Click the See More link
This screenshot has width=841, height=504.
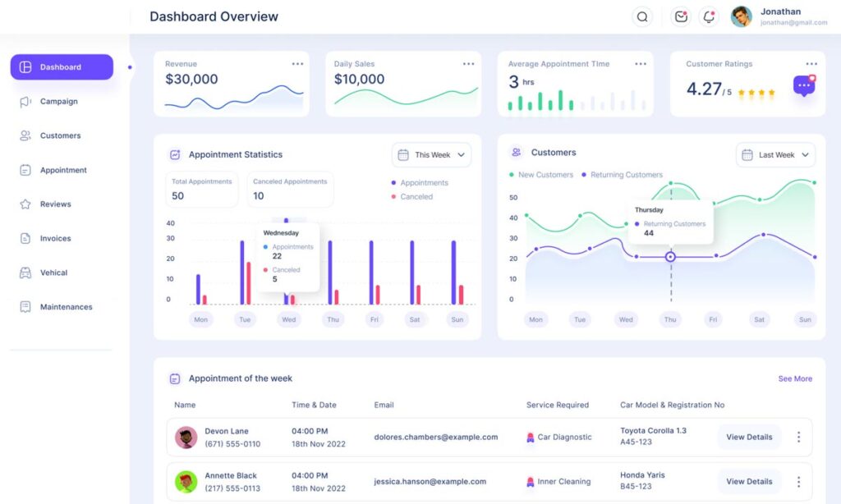(x=795, y=378)
